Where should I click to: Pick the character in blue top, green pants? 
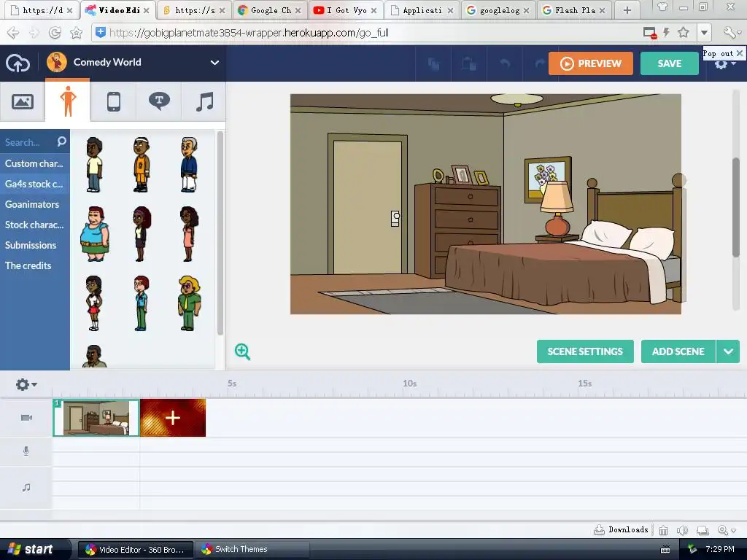pos(141,303)
